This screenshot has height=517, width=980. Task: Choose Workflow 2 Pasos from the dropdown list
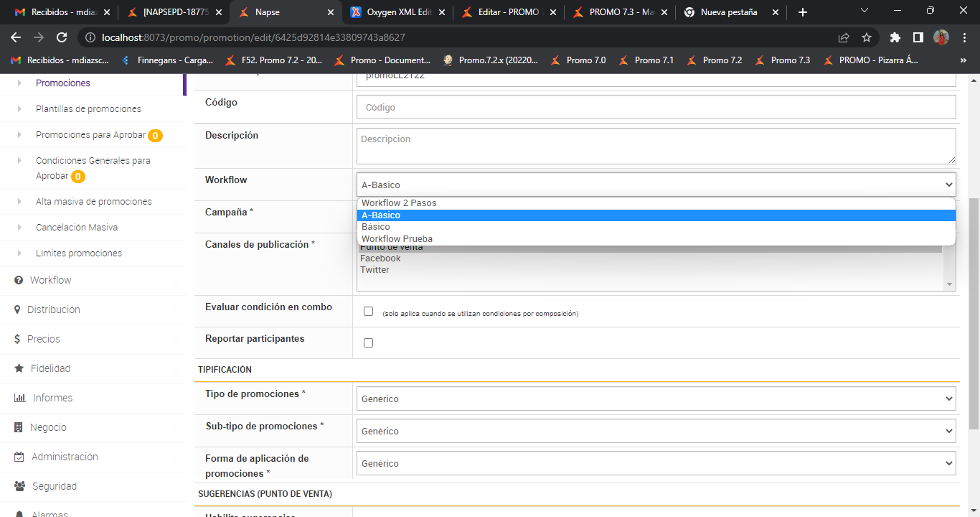[399, 203]
